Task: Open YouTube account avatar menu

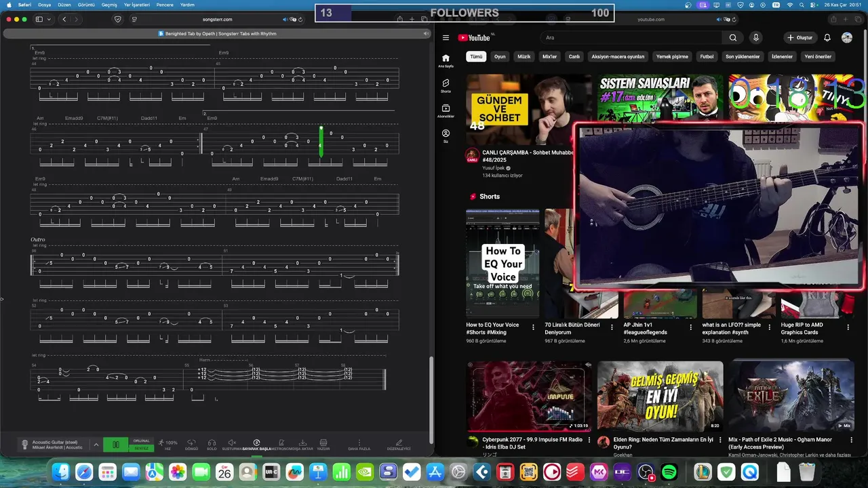Action: point(847,38)
